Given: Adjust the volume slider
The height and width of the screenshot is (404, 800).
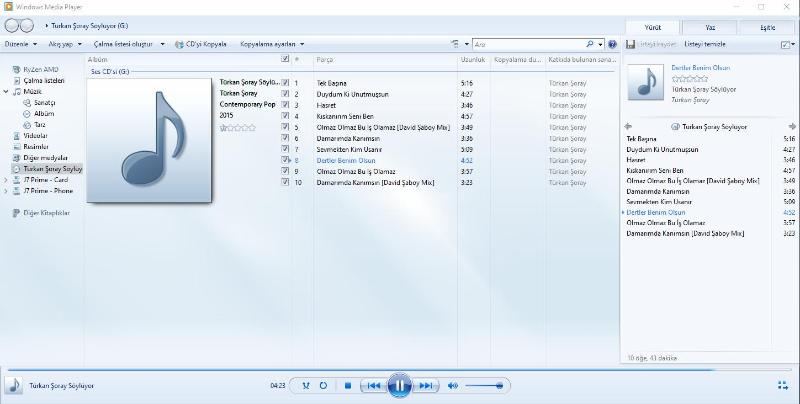Looking at the screenshot, I should 485,386.
